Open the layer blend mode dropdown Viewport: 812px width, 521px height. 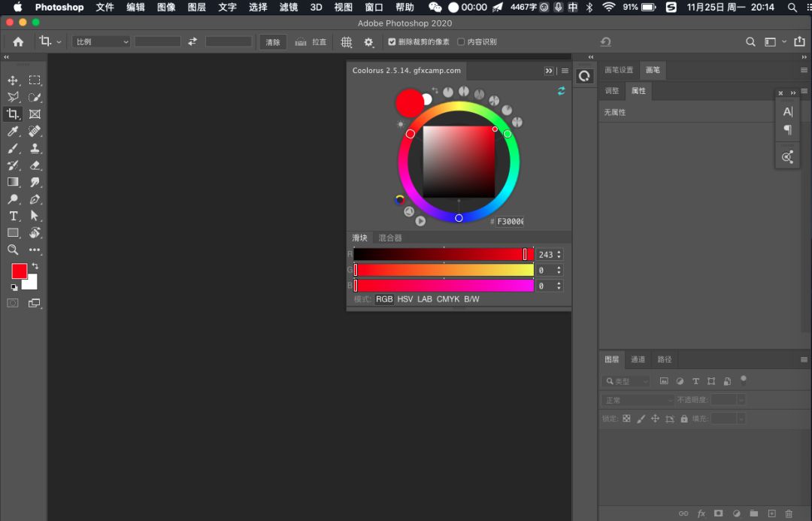(x=638, y=400)
